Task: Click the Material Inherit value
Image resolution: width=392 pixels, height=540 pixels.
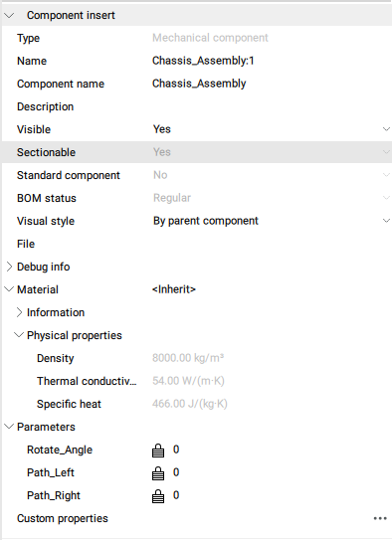Action: point(174,289)
